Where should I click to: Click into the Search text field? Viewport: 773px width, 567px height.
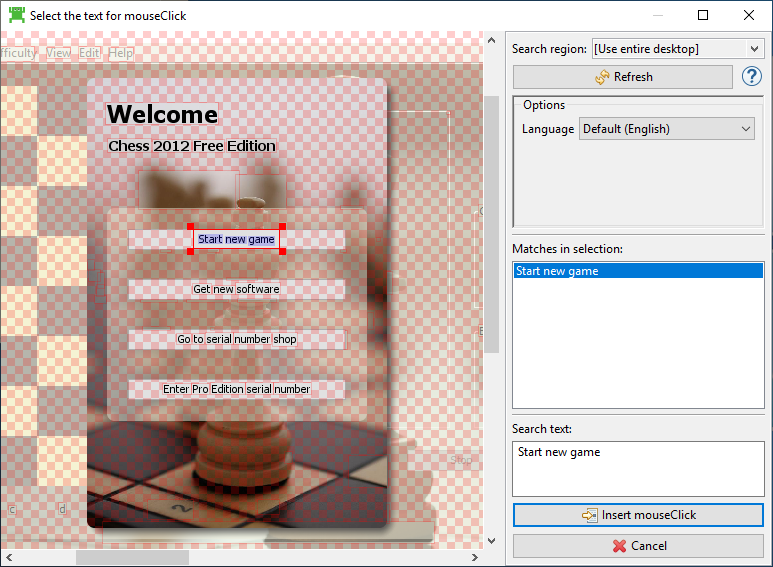(x=637, y=468)
